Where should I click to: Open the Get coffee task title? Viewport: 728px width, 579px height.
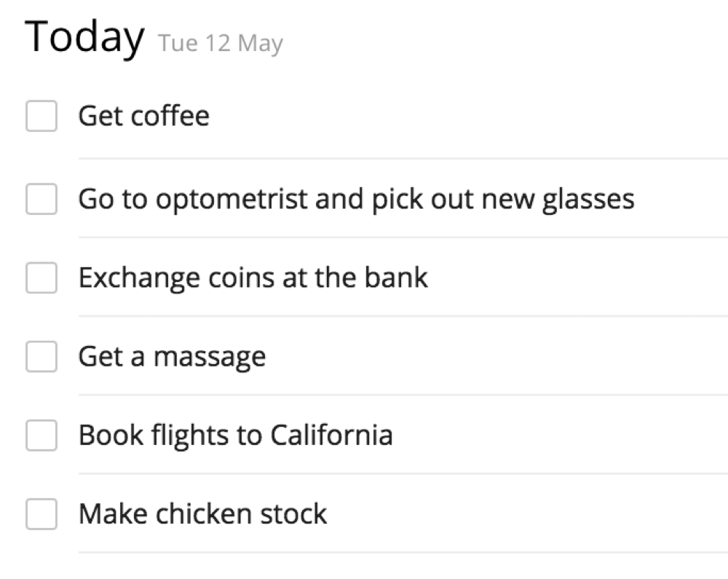[144, 116]
